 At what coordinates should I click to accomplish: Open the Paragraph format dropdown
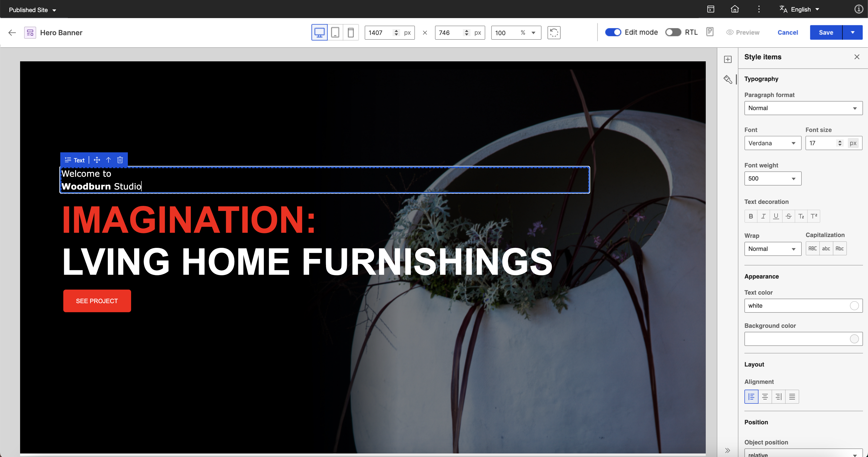click(803, 108)
